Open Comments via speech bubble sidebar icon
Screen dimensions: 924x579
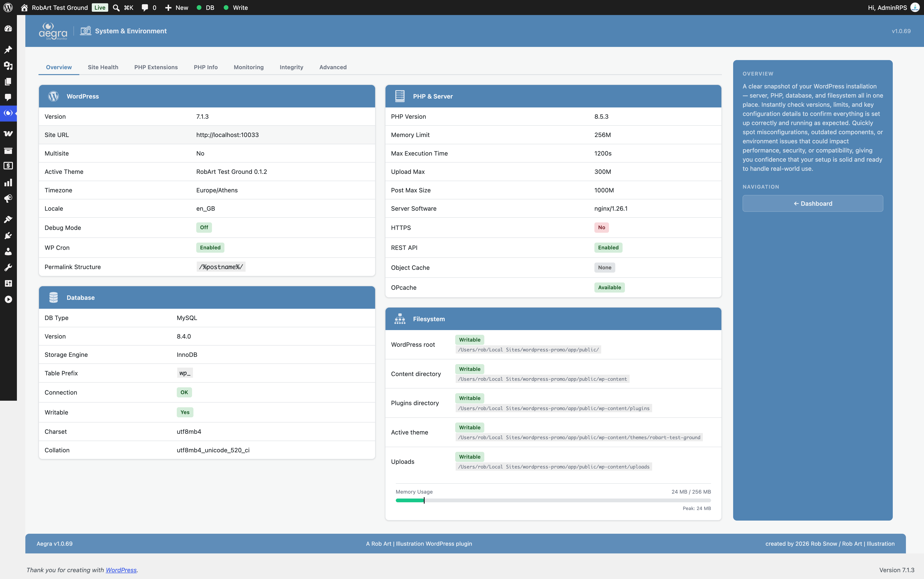click(x=8, y=97)
